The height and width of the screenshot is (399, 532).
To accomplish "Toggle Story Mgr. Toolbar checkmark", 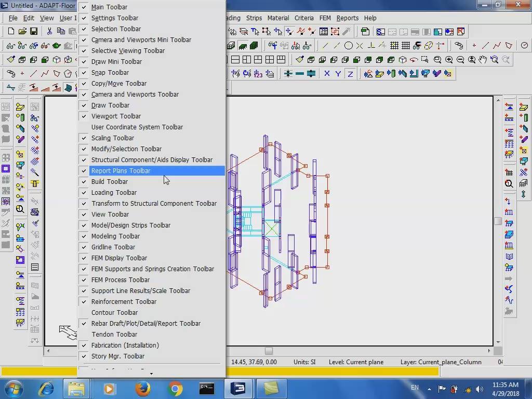I will [x=84, y=356].
